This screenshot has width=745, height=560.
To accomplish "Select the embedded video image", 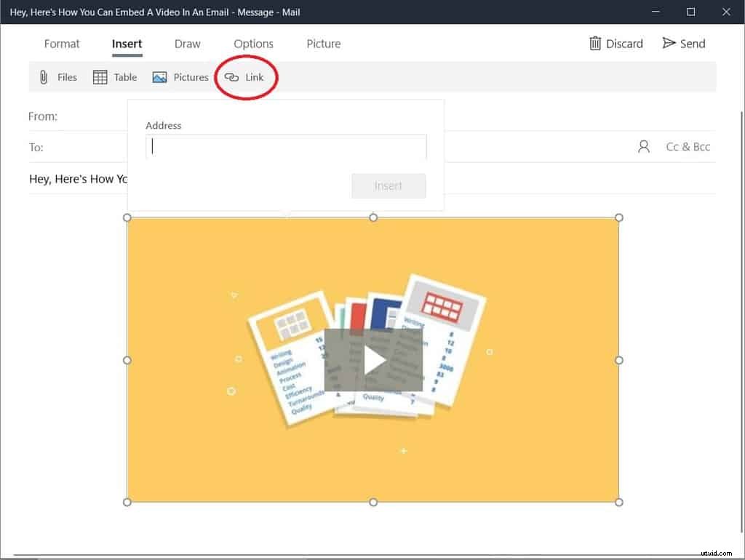I will pos(372,359).
